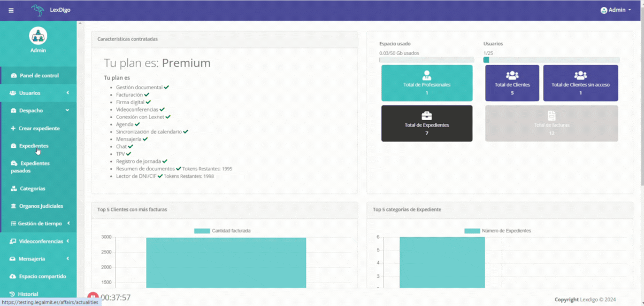Click the Total de Clientes sin acceso icon
Image resolution: width=644 pixels, height=306 pixels.
pos(580,75)
